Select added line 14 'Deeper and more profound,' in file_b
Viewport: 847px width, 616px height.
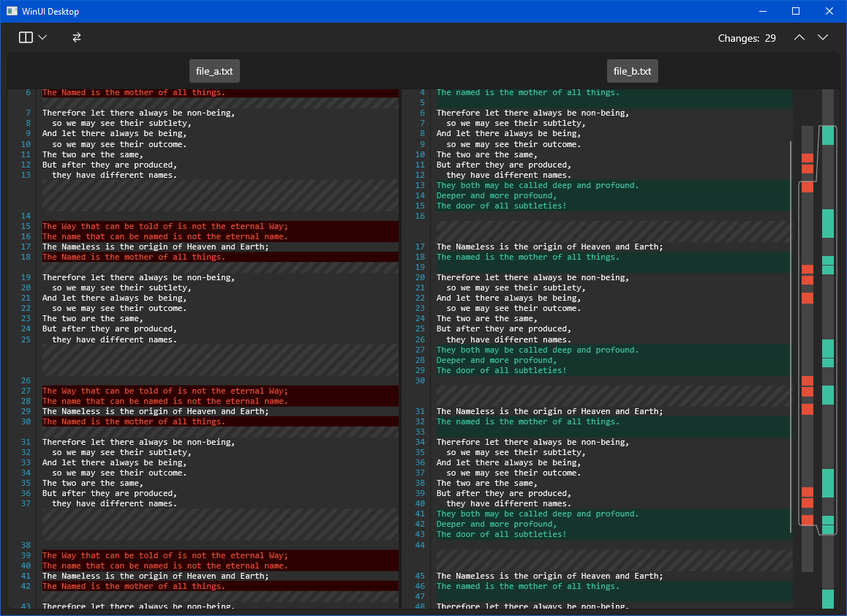point(614,195)
